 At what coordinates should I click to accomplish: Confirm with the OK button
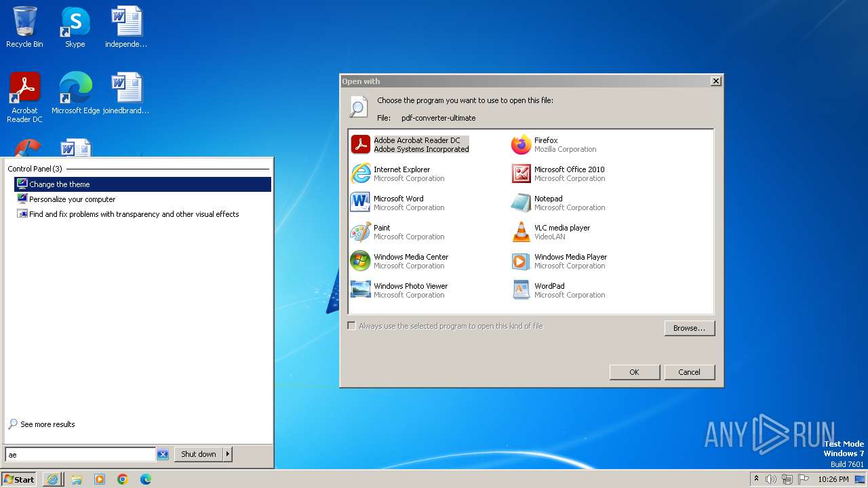click(635, 372)
